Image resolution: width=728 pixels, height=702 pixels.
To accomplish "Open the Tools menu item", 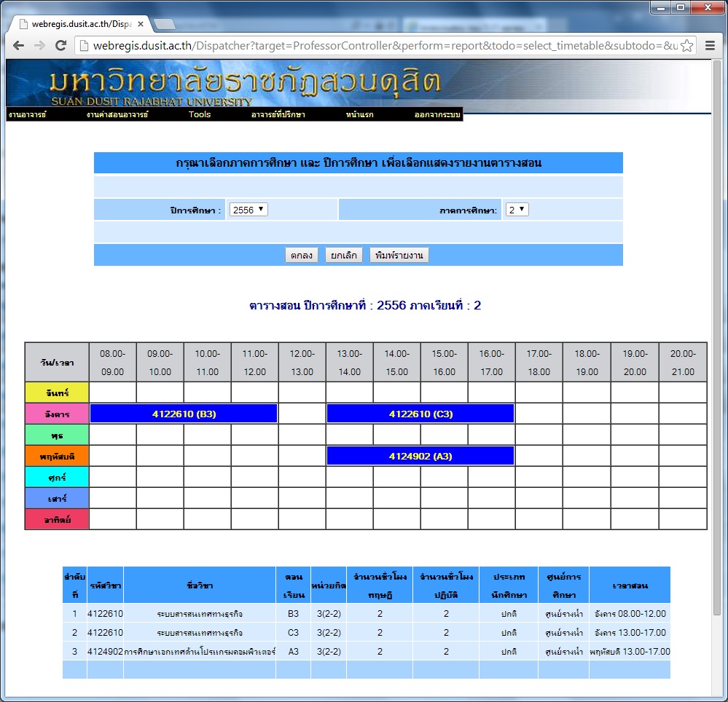I will click(200, 114).
